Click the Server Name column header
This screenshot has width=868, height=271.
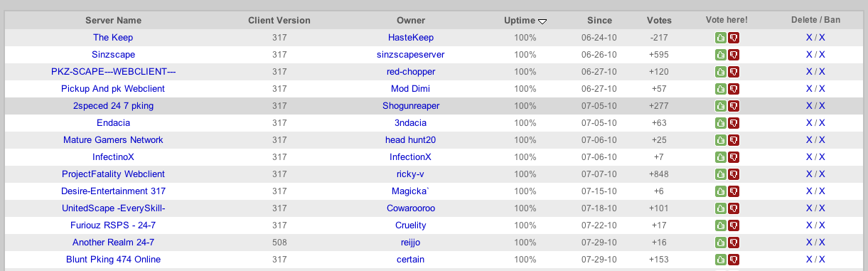point(113,21)
